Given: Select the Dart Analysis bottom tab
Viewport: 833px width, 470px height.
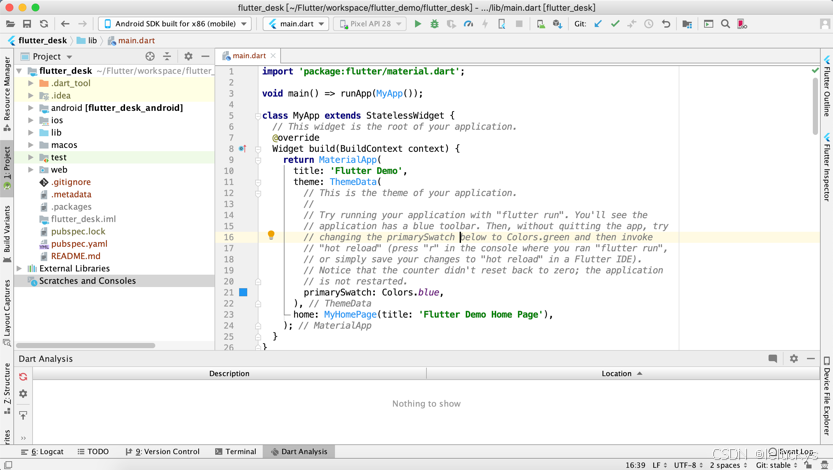Looking at the screenshot, I should point(299,451).
